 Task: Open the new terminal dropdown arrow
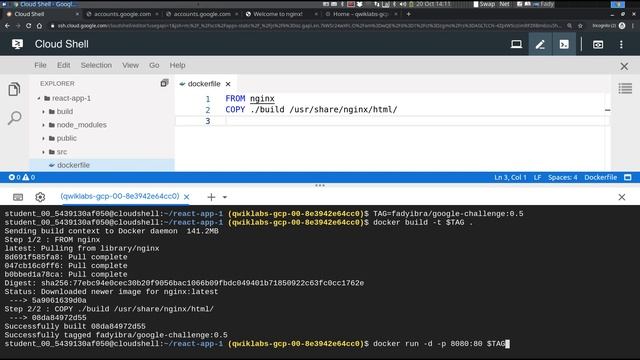click(224, 197)
